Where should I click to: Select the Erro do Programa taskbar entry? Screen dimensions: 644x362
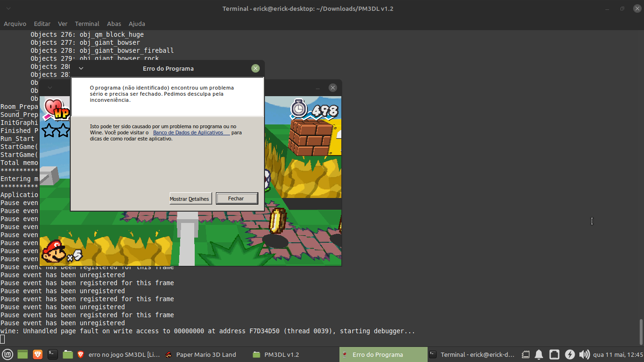click(383, 354)
